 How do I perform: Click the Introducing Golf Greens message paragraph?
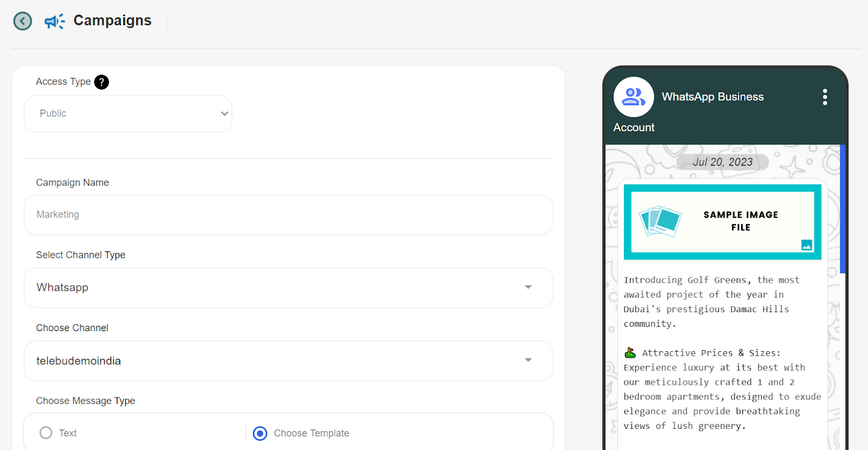(712, 302)
